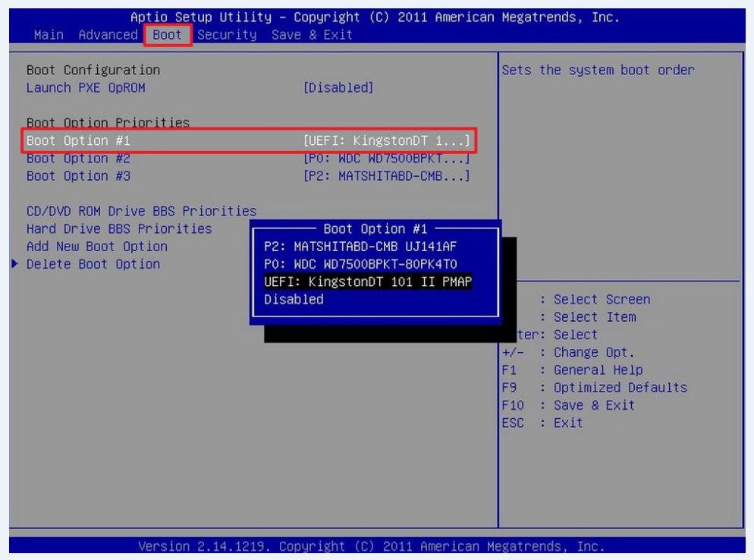Toggle the Launch PXE OpROM [Disabled] value
The height and width of the screenshot is (560, 754).
pyautogui.click(x=338, y=88)
